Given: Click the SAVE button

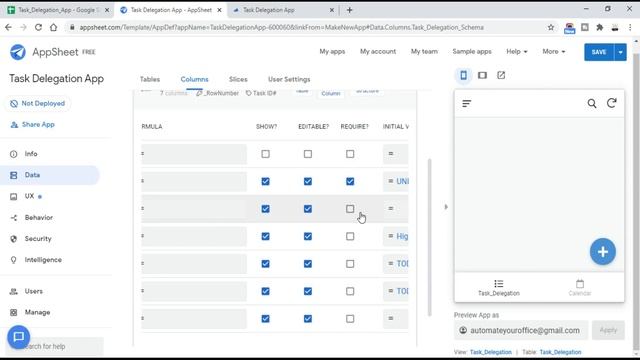Looking at the screenshot, I should (599, 52).
